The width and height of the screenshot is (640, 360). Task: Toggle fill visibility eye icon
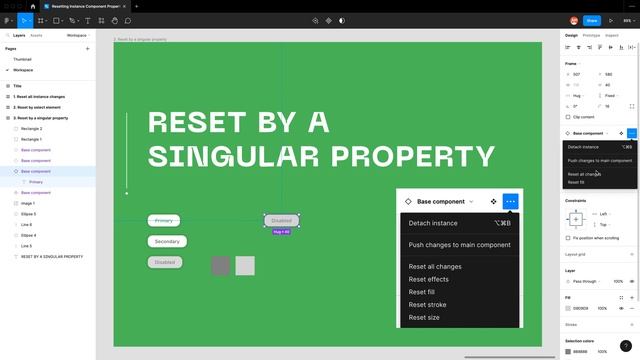(x=621, y=308)
